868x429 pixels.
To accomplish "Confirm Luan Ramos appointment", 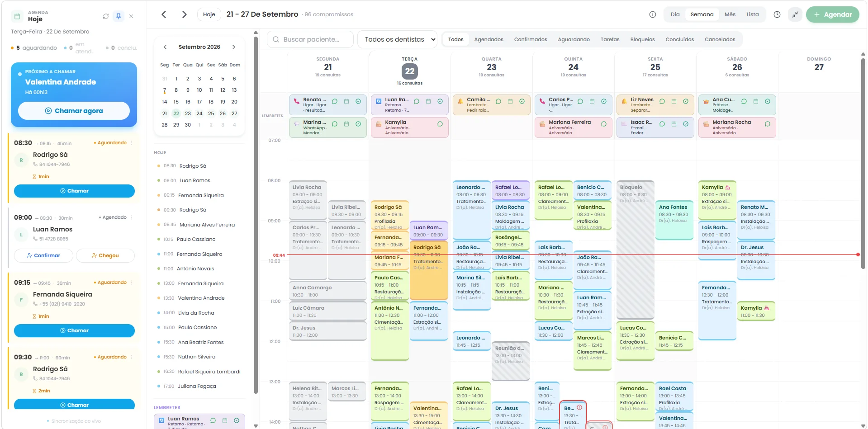I will click(43, 255).
